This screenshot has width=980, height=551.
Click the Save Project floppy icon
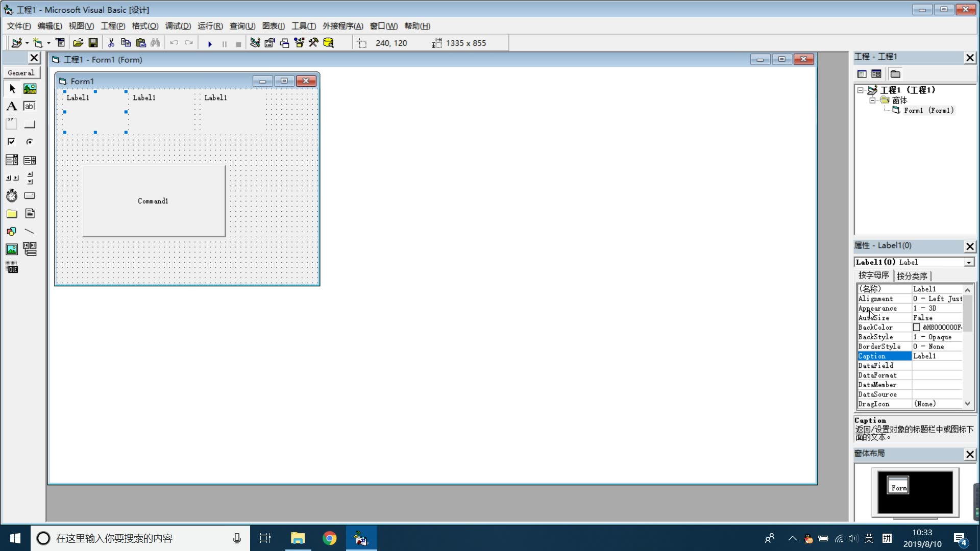93,43
